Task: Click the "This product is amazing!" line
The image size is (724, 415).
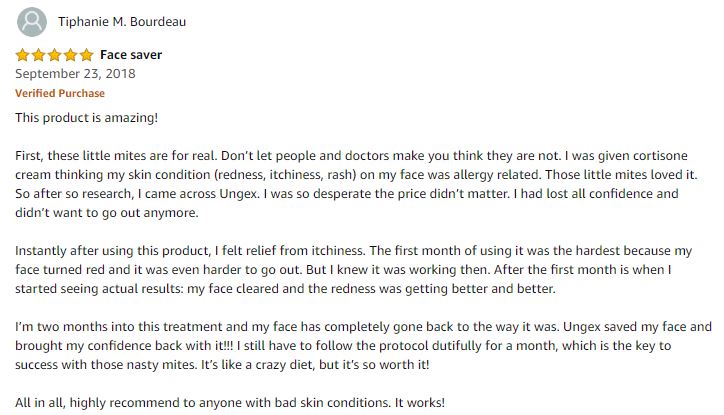Action: coord(86,118)
